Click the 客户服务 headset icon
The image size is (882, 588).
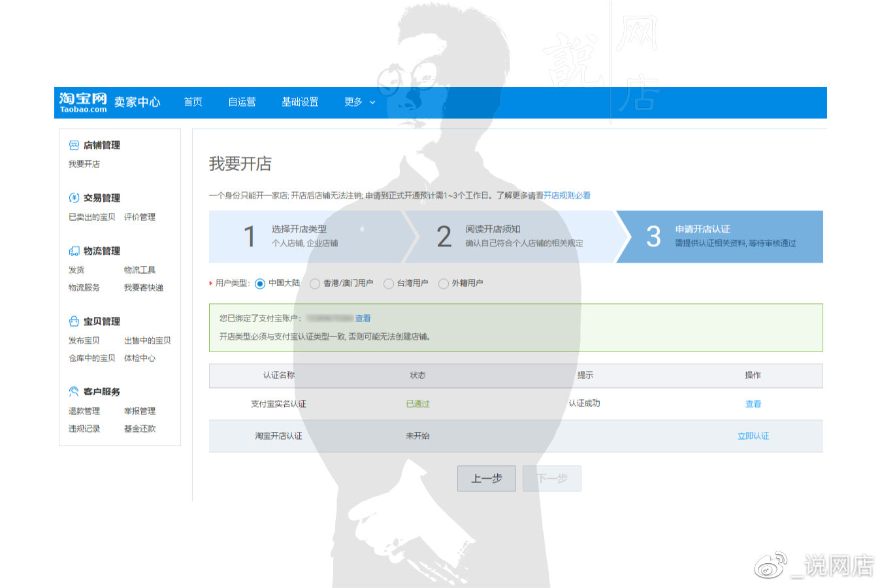(x=74, y=391)
